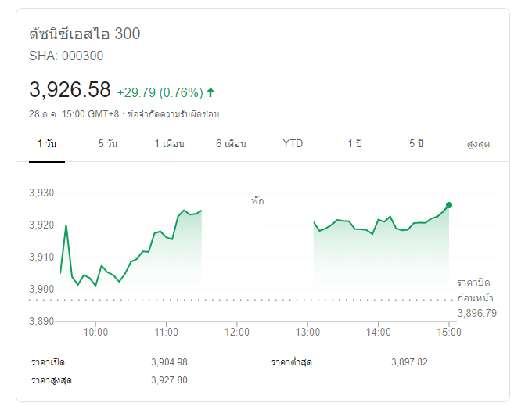
Task: Open the 5 ปี range tab
Action: [x=416, y=144]
